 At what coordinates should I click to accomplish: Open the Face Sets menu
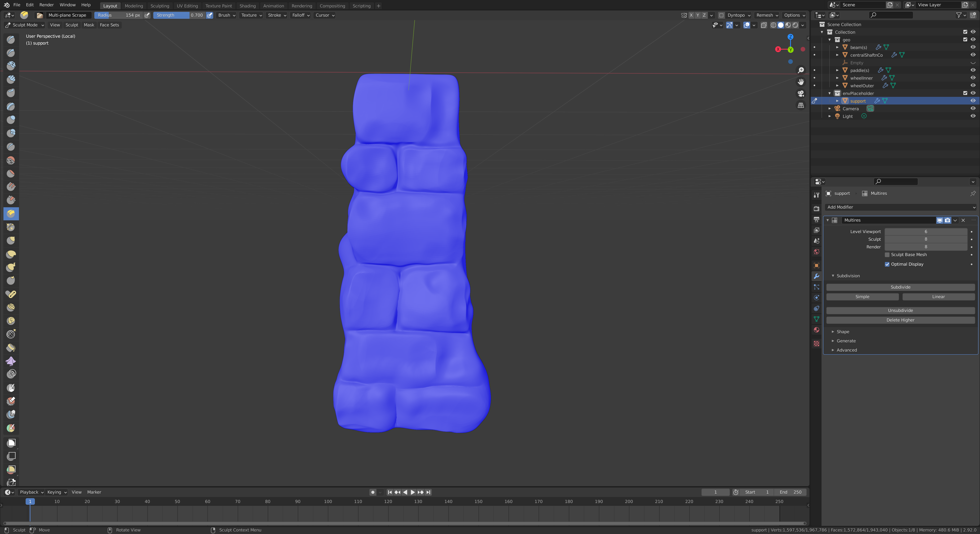tap(109, 25)
